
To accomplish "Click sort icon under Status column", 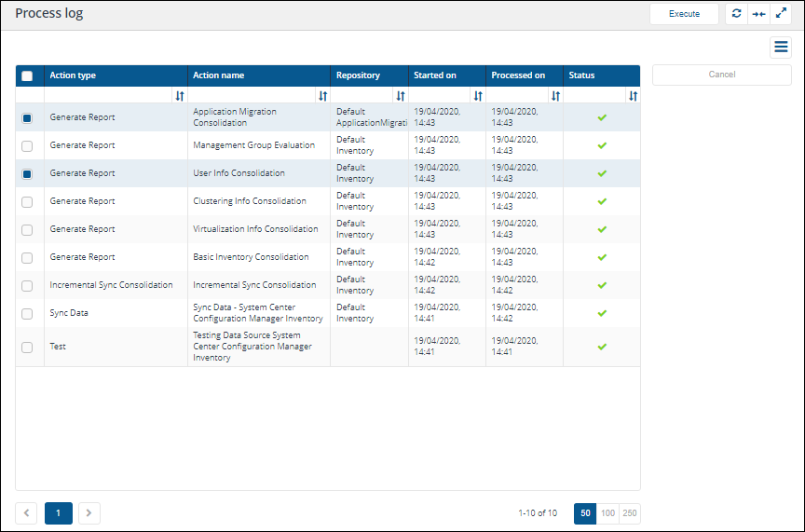I will pos(633,96).
